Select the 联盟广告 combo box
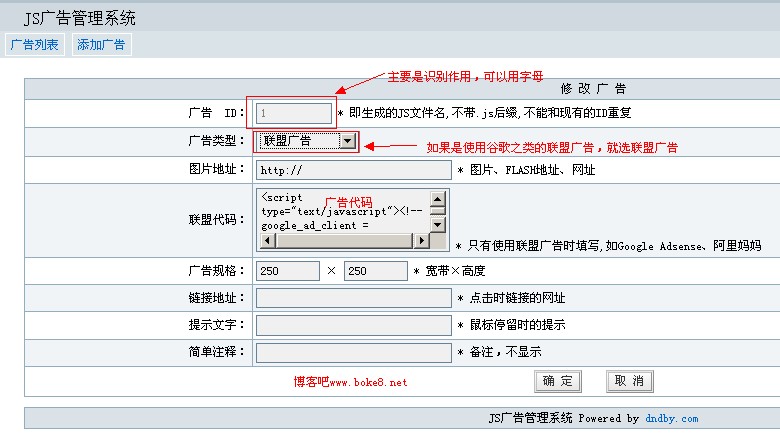 pyautogui.click(x=299, y=141)
